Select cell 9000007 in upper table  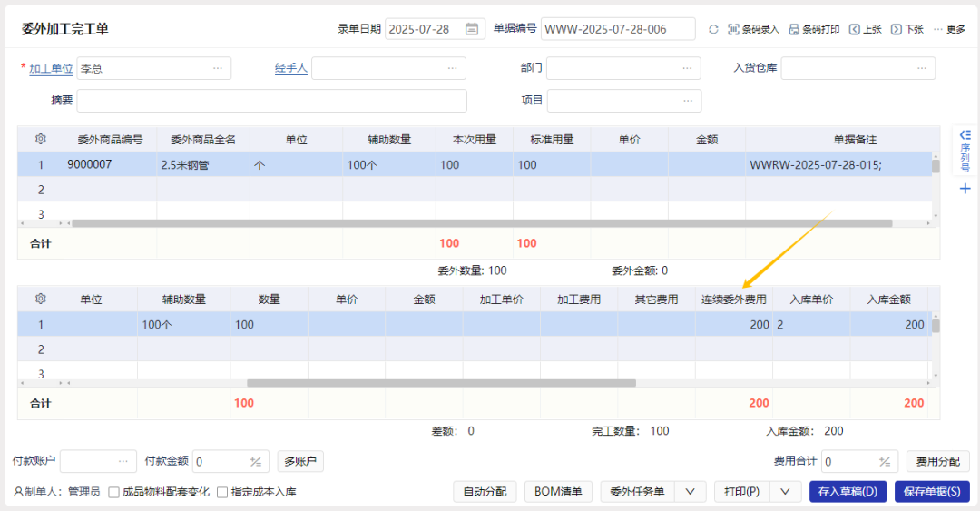pyautogui.click(x=110, y=164)
